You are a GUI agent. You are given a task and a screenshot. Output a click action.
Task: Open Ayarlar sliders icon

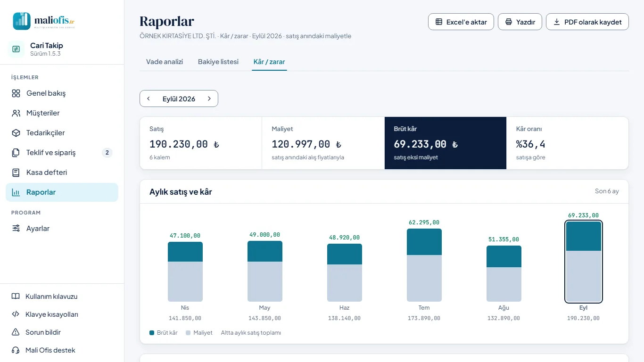coord(16,229)
